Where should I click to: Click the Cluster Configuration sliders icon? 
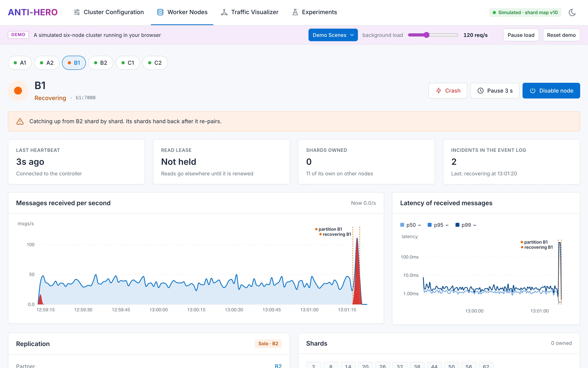click(x=77, y=12)
